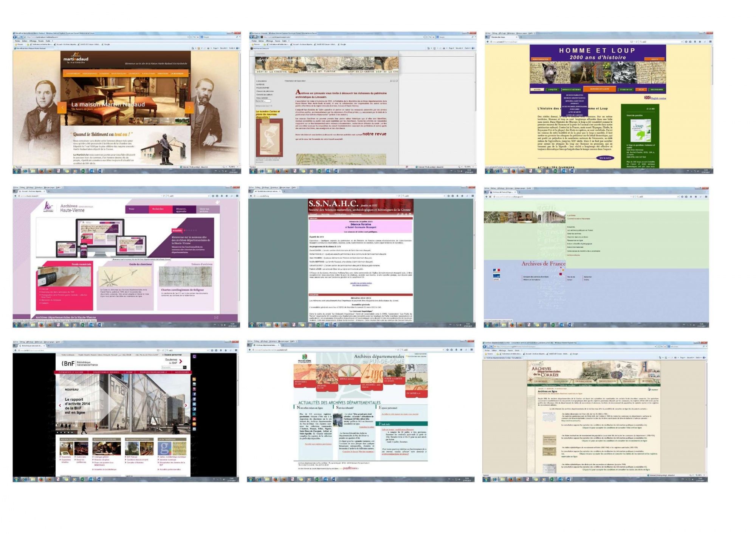Expand 'Sources et méthodes' menu on Homme et Loup
The width and height of the screenshot is (756, 534).
click(x=571, y=90)
